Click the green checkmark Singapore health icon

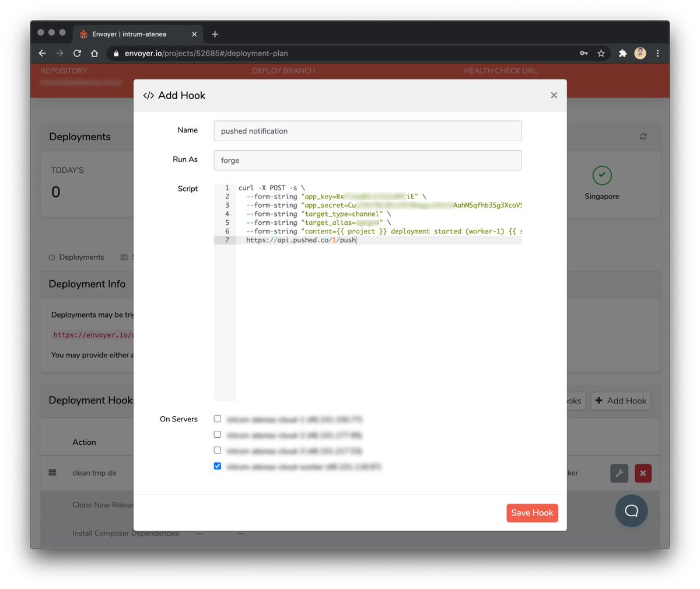pyautogui.click(x=602, y=175)
